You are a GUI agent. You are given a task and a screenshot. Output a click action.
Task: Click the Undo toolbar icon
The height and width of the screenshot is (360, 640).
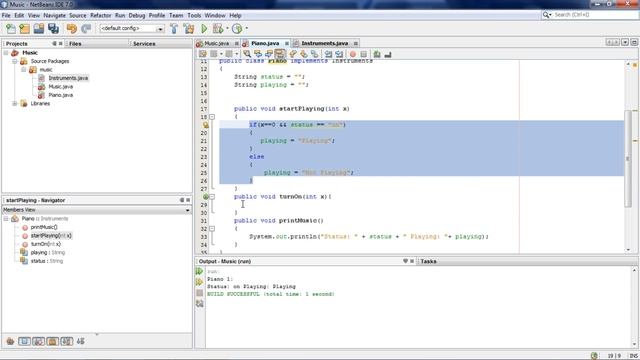(x=72, y=29)
